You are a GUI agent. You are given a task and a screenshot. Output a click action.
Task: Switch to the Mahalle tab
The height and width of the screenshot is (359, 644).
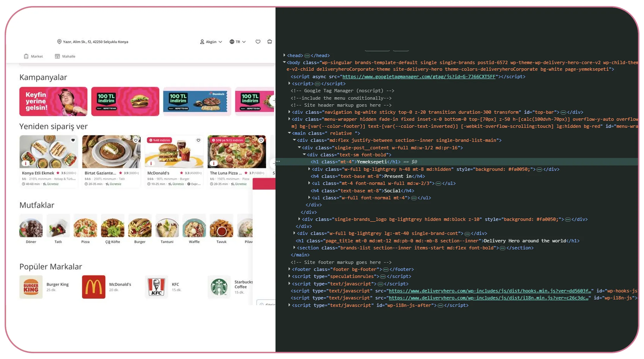pos(65,56)
